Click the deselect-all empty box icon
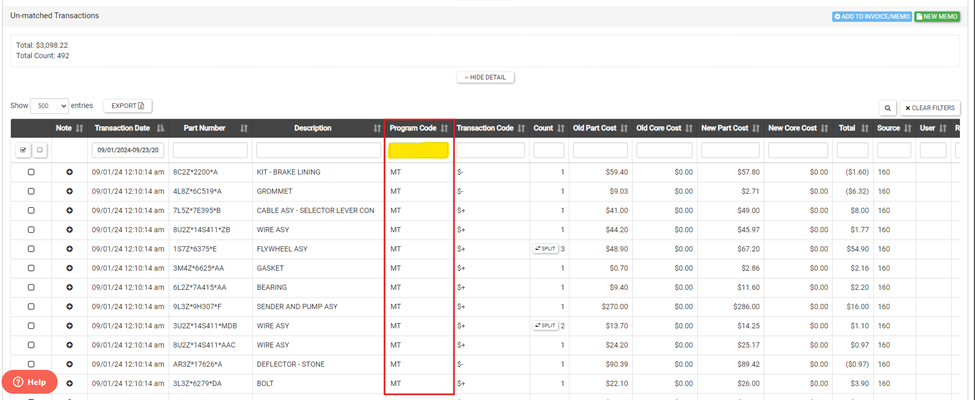Viewport: 975px width, 400px height. pyautogui.click(x=39, y=150)
